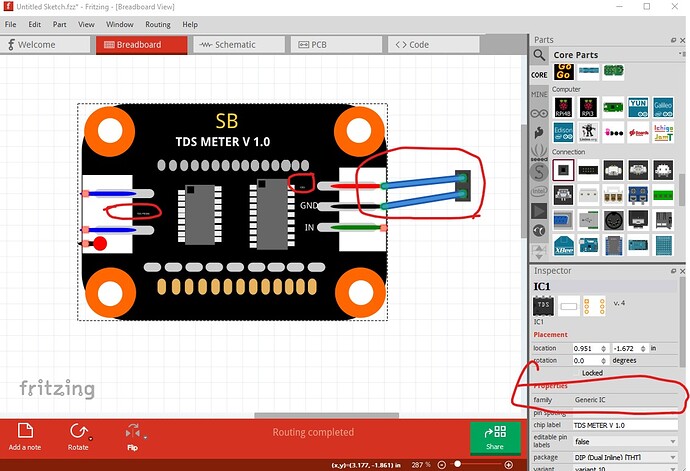Click the chip label text field
This screenshot has width=690, height=471.
tap(625, 425)
